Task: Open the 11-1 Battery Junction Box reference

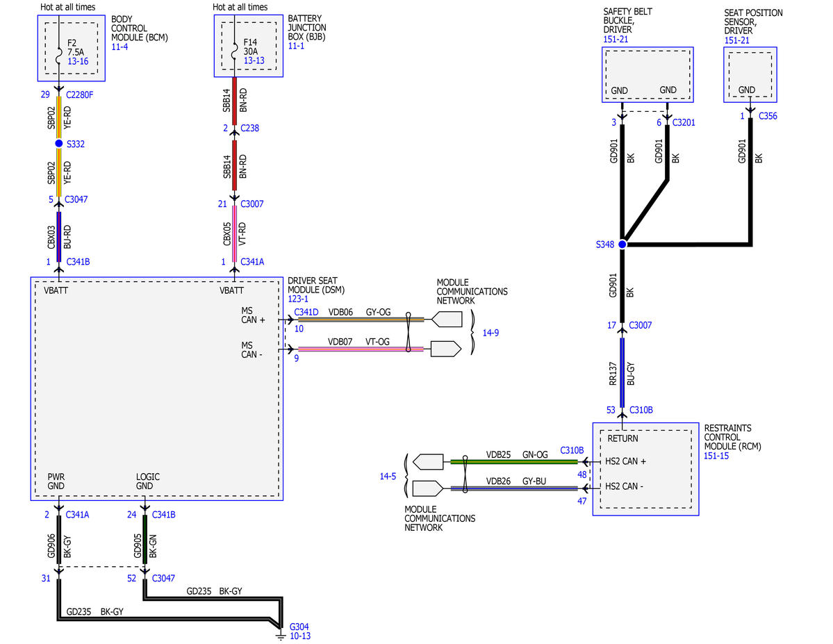Action: (296, 47)
